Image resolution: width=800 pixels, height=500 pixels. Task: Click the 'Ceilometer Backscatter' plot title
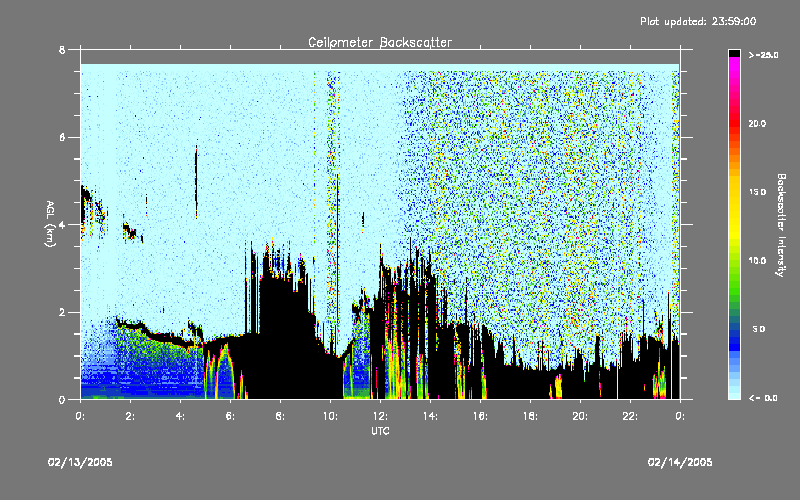point(380,42)
